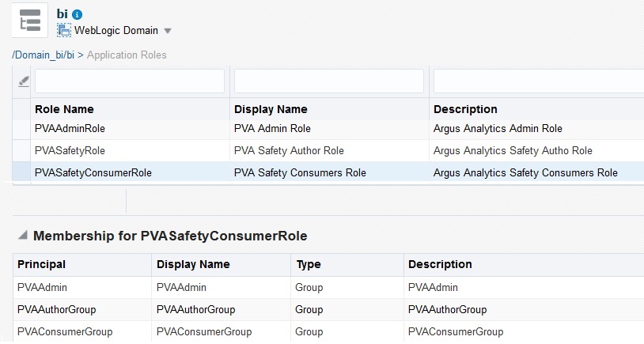Click the bi domain tree icon
Screen dimensions: 644x344
(x=29, y=20)
